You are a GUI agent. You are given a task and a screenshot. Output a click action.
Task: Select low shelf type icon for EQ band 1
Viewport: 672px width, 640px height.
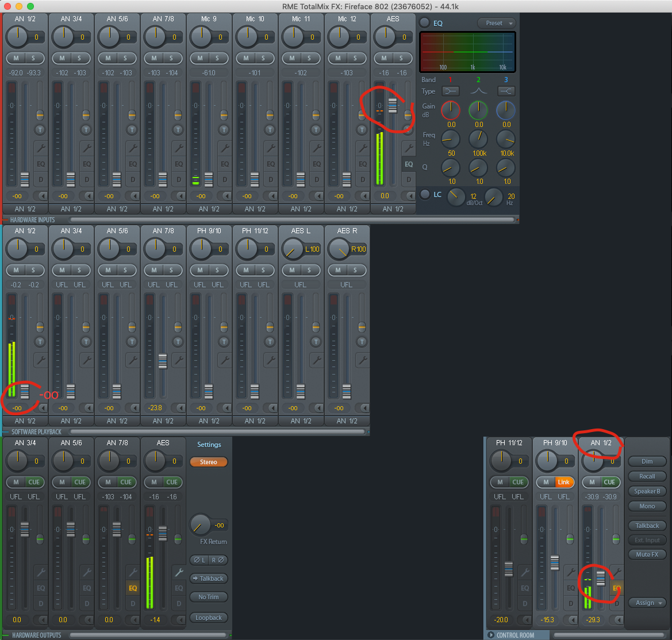(451, 91)
